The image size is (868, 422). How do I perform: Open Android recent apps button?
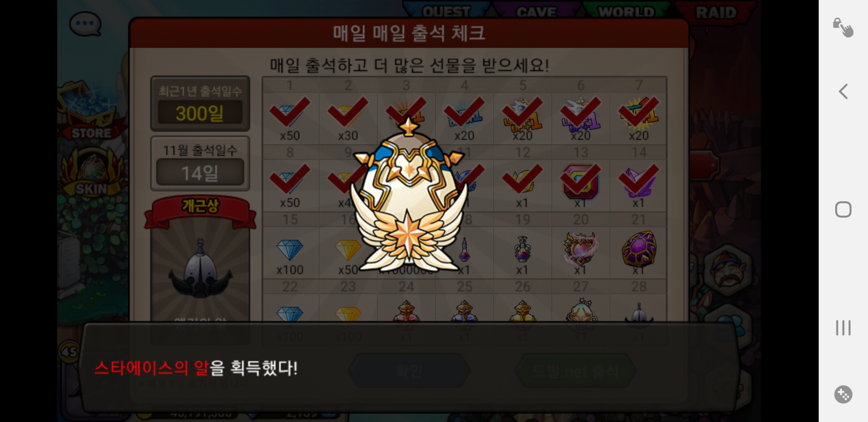click(x=843, y=327)
